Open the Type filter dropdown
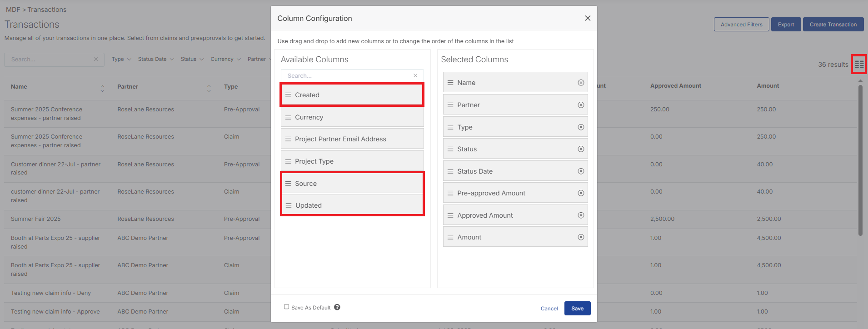 [x=121, y=59]
